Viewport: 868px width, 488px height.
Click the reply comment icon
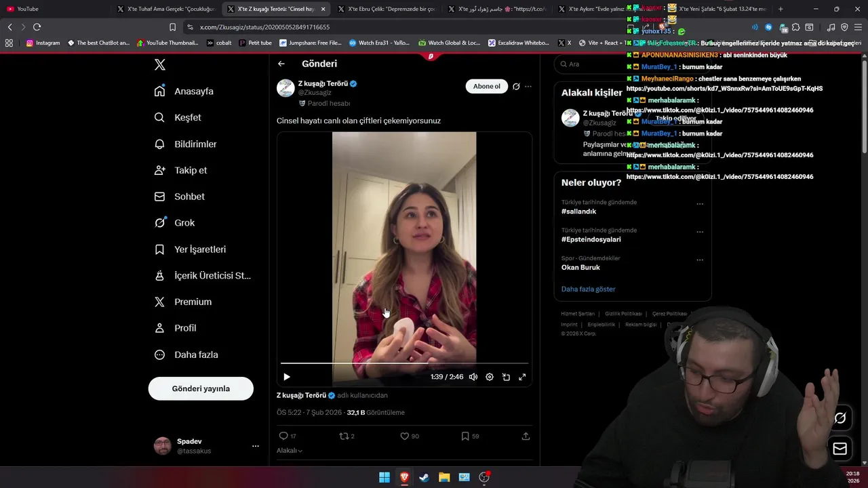pyautogui.click(x=283, y=436)
